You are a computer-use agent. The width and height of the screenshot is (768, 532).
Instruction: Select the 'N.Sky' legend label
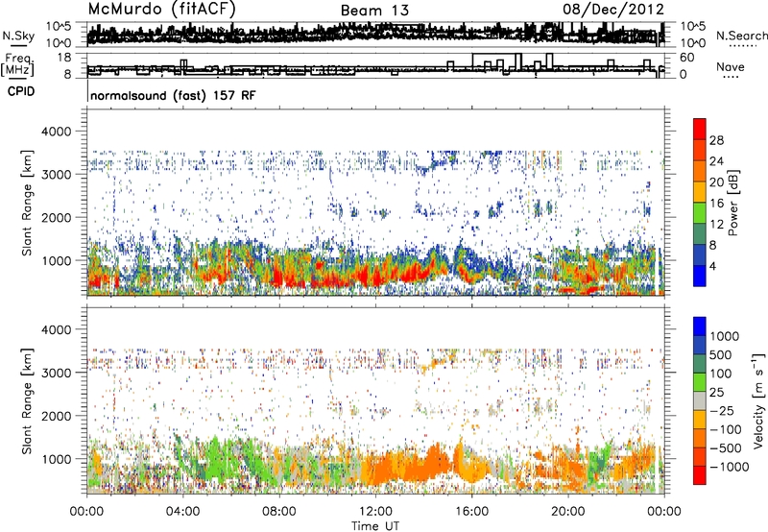[18, 36]
